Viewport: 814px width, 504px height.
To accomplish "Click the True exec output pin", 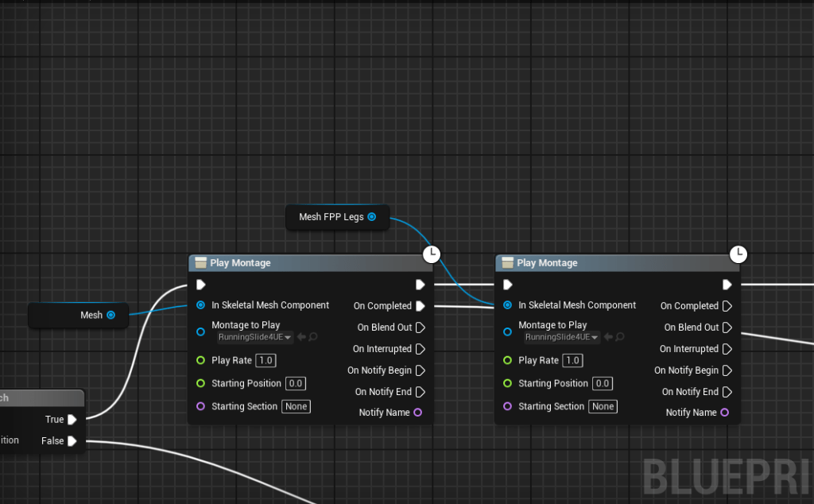I will coord(72,420).
